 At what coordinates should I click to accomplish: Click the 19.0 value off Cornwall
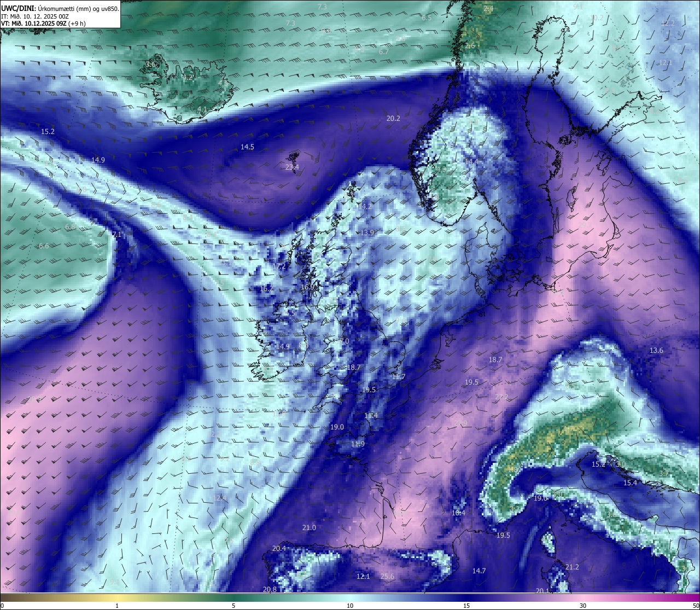337,427
